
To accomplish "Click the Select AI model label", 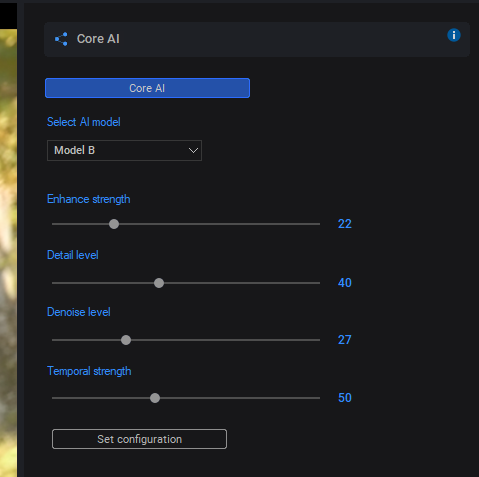I will point(84,122).
